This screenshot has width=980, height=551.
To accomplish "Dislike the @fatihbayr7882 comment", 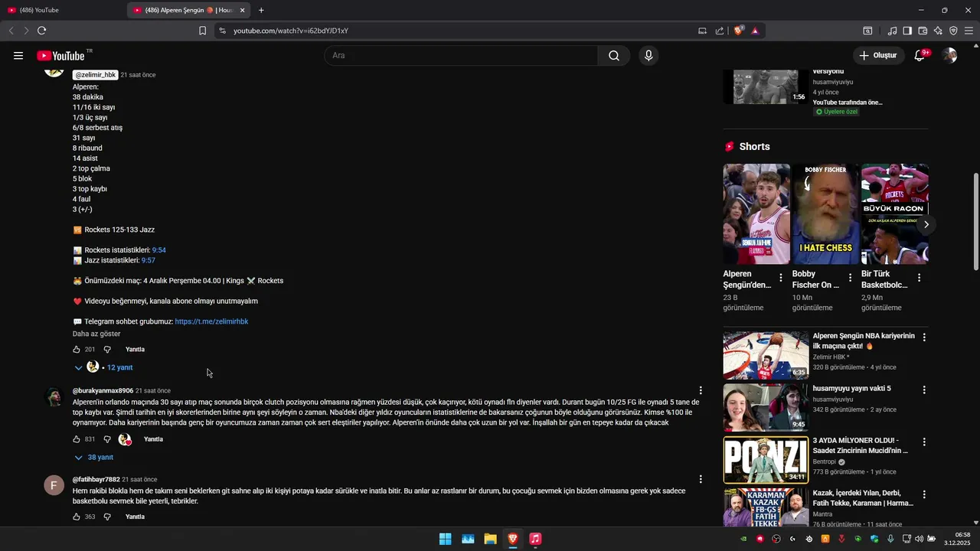I will point(107,517).
